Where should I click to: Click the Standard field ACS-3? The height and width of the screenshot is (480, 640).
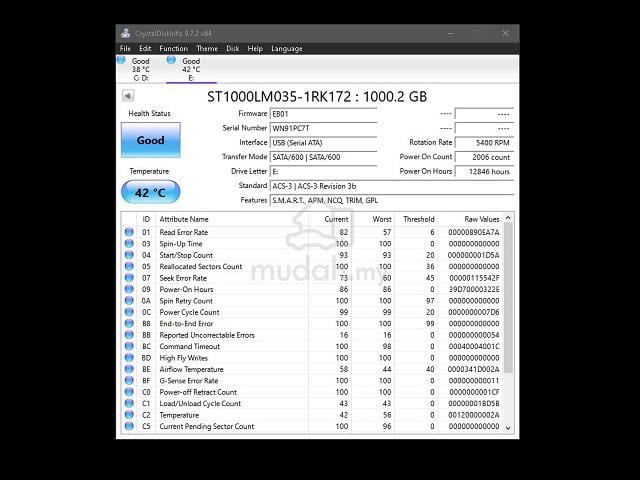tap(392, 186)
